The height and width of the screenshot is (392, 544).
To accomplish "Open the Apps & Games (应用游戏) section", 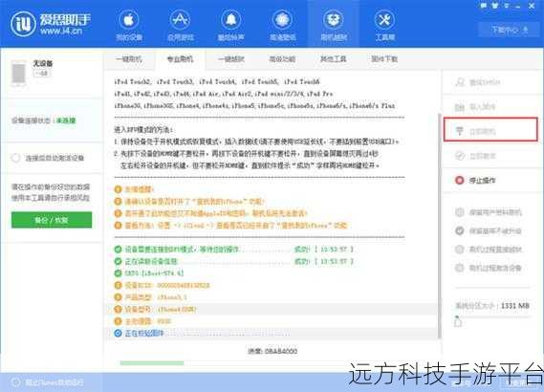I will pos(180,25).
